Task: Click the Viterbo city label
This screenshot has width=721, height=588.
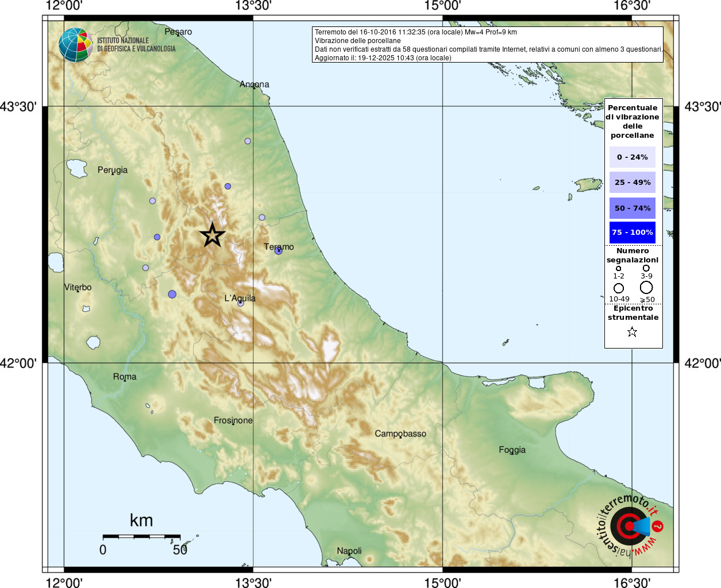Action: 78,287
